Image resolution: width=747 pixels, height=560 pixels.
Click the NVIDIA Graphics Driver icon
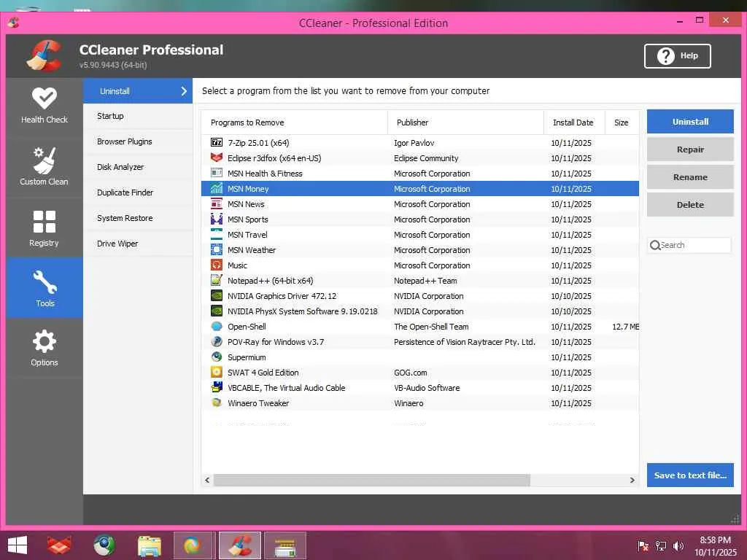(216, 296)
